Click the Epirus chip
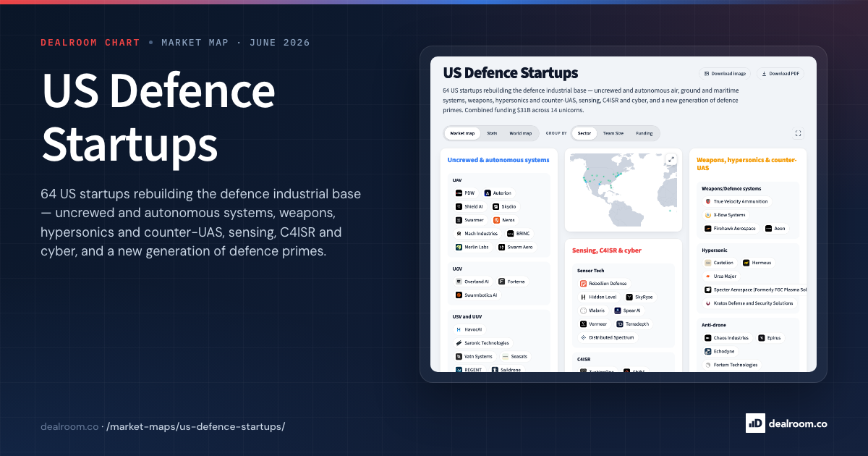The image size is (868, 456). coord(770,338)
